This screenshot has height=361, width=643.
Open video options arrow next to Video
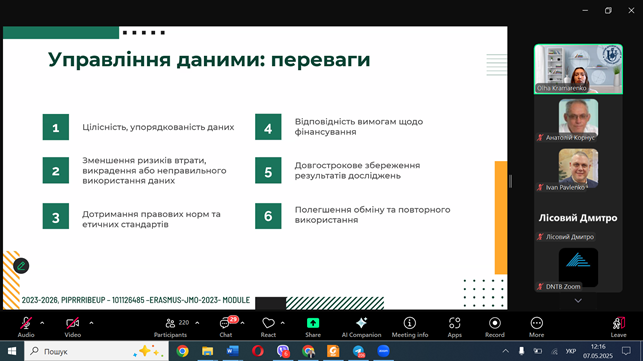point(91,323)
